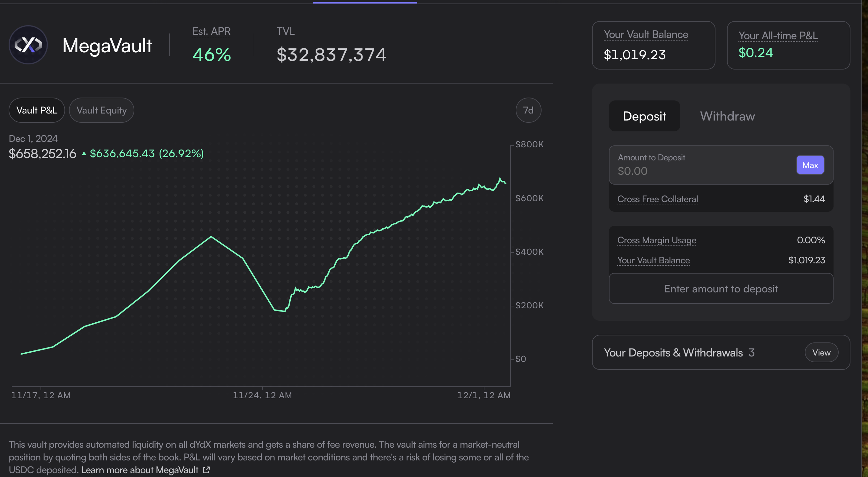Switch chart to Vault Equity view

pyautogui.click(x=101, y=110)
